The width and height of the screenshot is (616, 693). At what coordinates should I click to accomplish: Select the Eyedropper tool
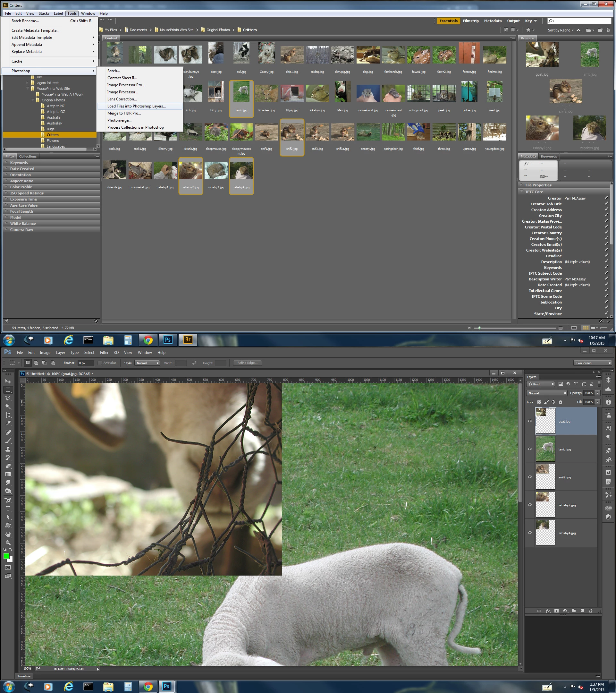click(8, 423)
